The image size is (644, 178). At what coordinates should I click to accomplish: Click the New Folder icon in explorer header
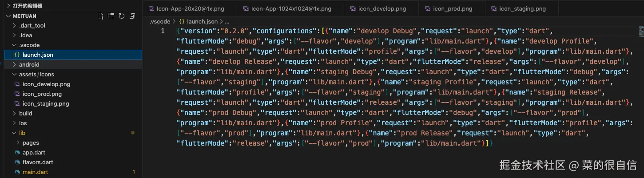tap(111, 16)
